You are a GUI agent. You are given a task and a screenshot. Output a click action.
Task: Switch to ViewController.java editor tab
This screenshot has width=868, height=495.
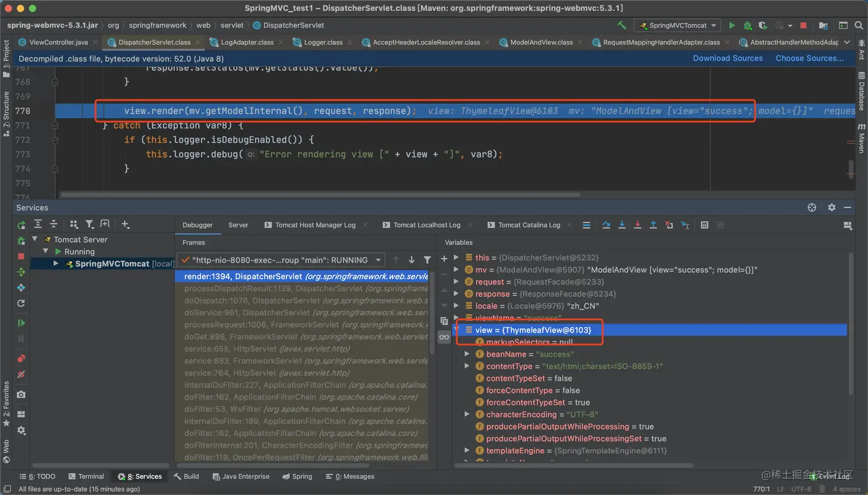click(58, 42)
